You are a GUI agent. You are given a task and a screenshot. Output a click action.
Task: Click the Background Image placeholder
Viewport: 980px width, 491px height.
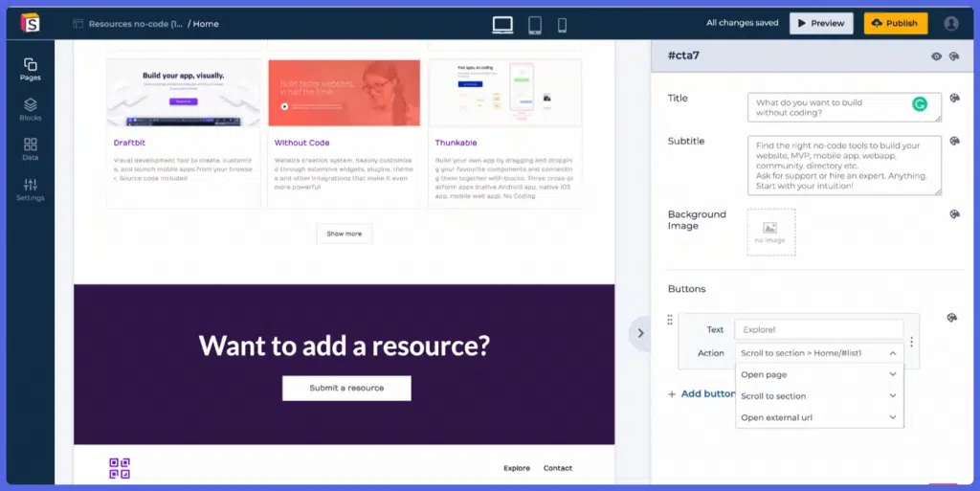click(770, 232)
